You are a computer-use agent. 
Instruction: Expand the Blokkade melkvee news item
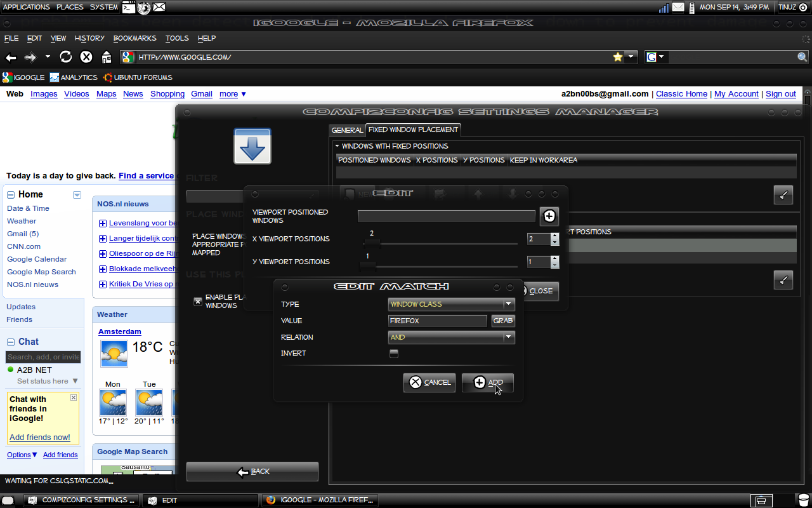(x=103, y=269)
